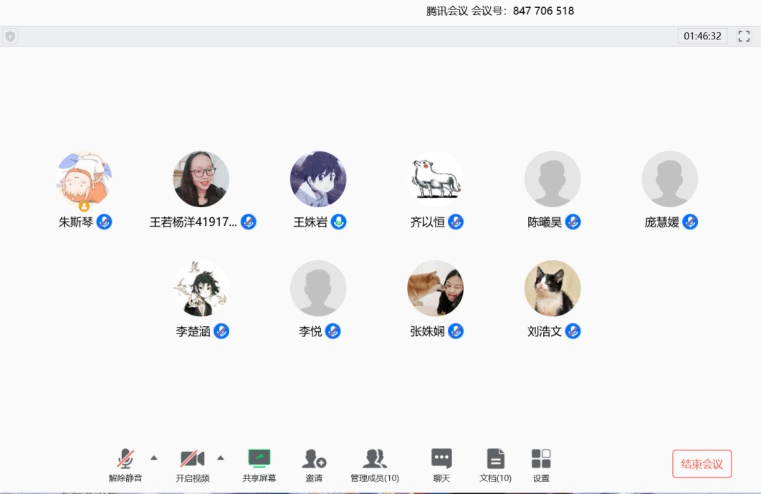The width and height of the screenshot is (761, 494).
Task: Click the meeting timer 01:46:32
Action: pos(702,36)
